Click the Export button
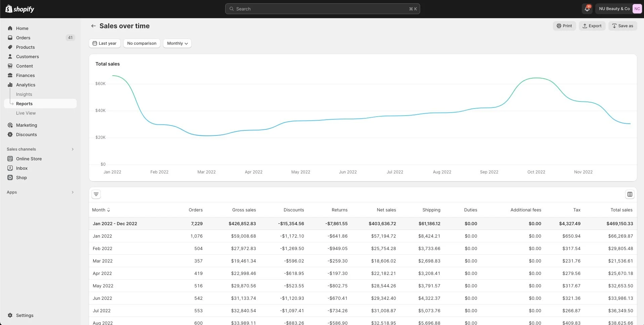 (592, 26)
